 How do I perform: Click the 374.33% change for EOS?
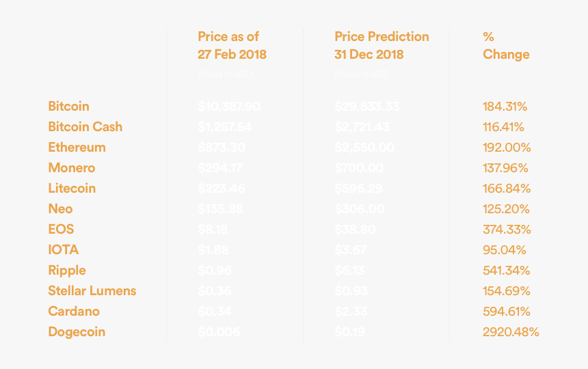[507, 230]
